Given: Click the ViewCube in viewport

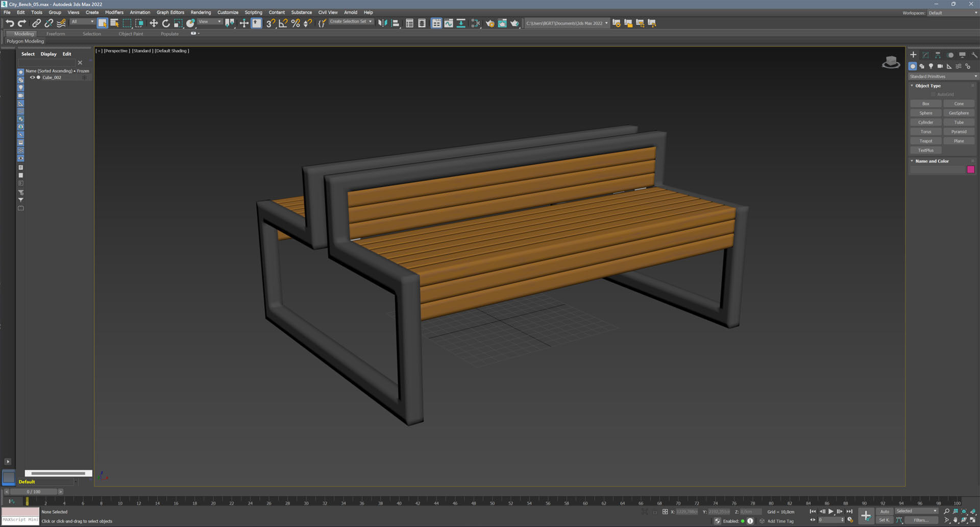Looking at the screenshot, I should click(891, 62).
